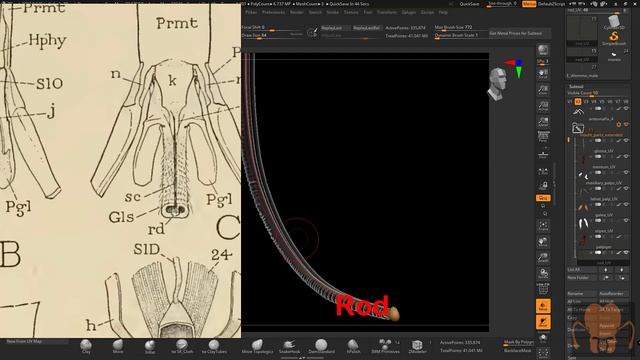The width and height of the screenshot is (640, 360).
Task: Toggle the Ghost transparency button
Action: tap(543, 322)
